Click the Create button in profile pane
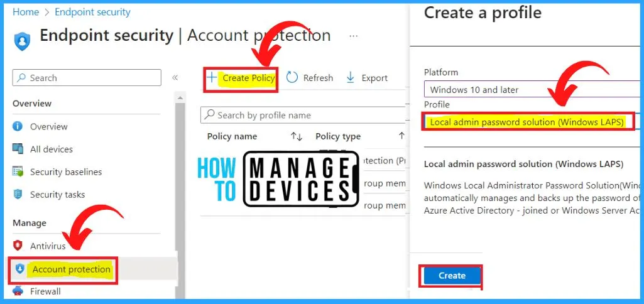The image size is (644, 304). (452, 276)
